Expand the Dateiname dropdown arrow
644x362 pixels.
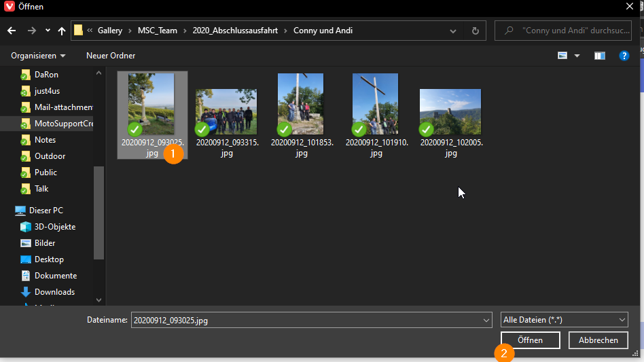click(486, 320)
